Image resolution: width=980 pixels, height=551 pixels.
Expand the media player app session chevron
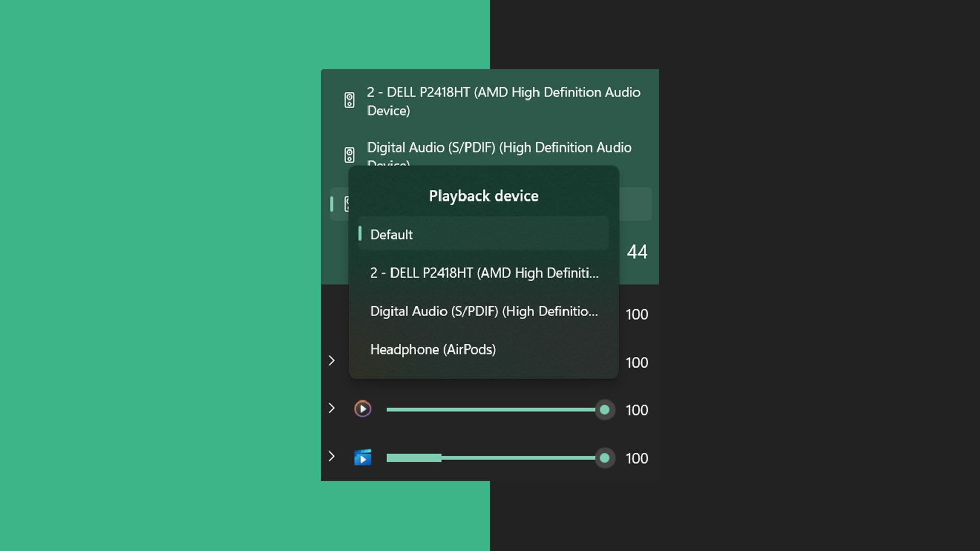tap(332, 408)
